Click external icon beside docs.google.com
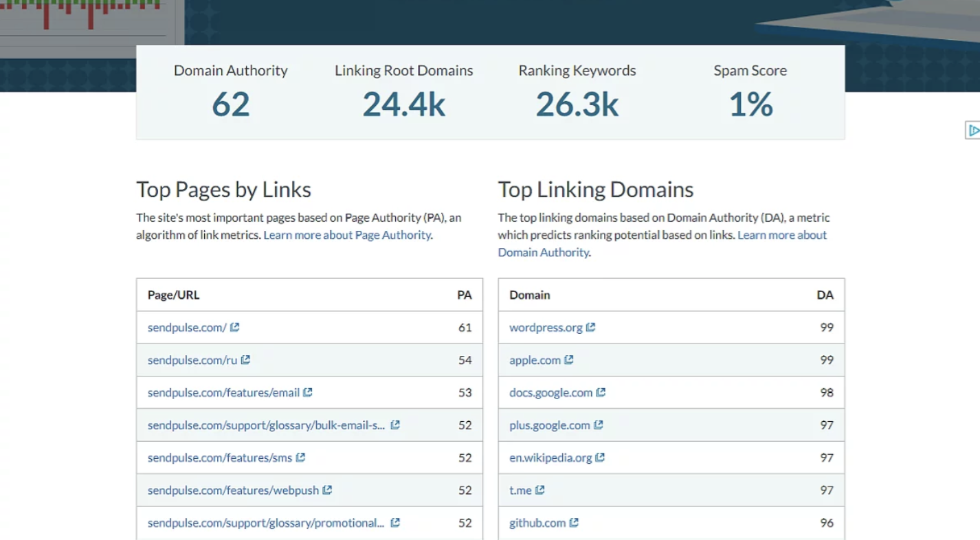The height and width of the screenshot is (540, 980). pyautogui.click(x=601, y=392)
